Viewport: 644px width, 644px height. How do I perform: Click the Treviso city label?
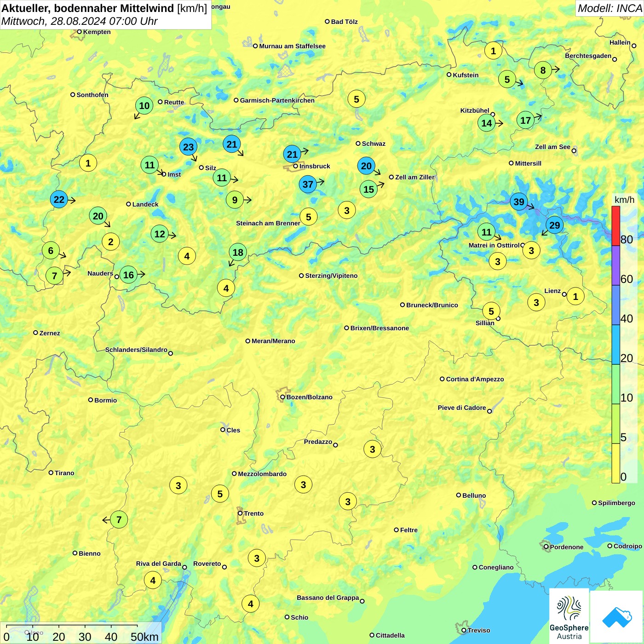[x=479, y=630]
